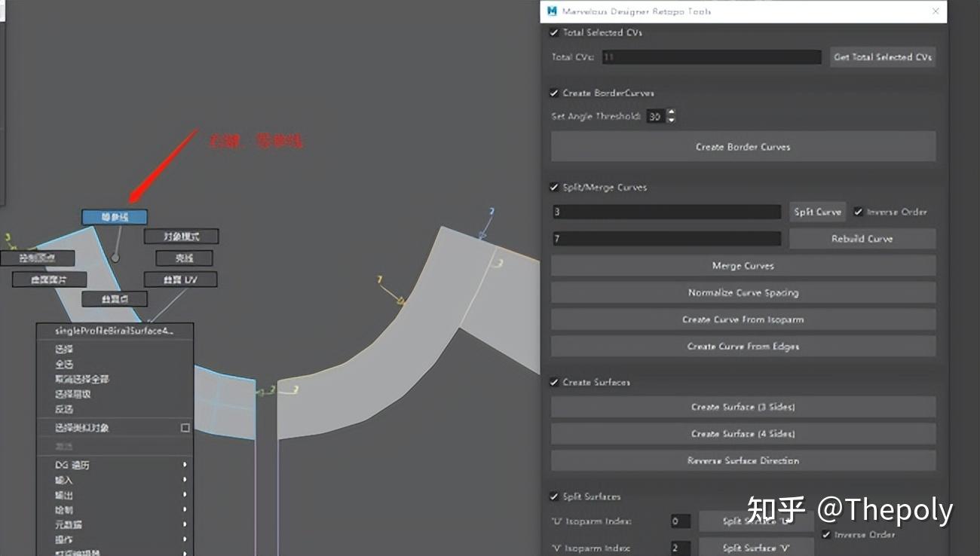Click the Merge Curves button
980x556 pixels.
point(743,266)
